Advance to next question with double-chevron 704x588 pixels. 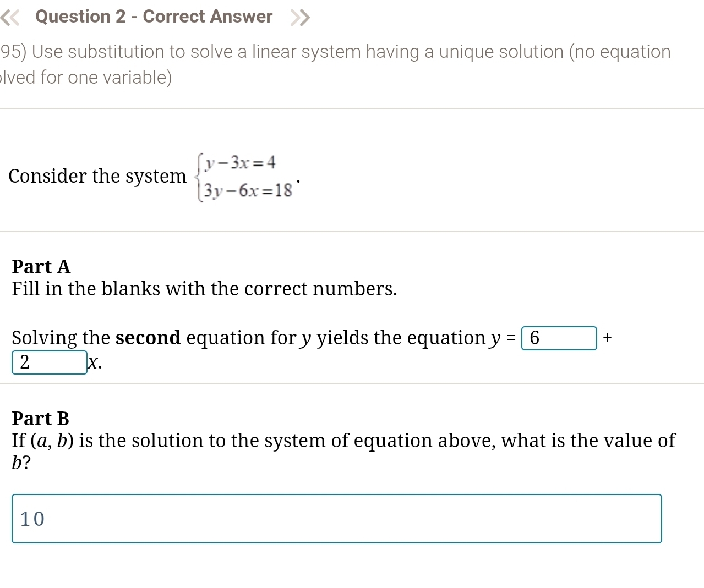300,18
